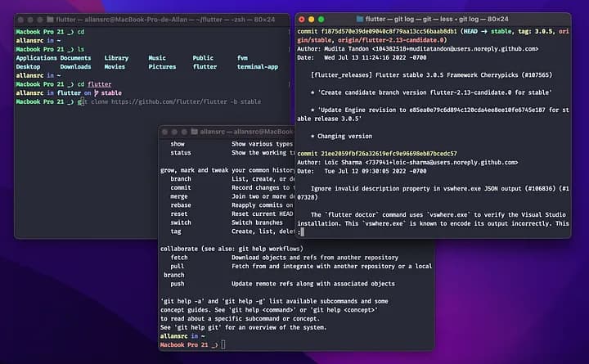This screenshot has width=589, height=364.
Task: Click Applications in ls output
Action: pos(37,58)
